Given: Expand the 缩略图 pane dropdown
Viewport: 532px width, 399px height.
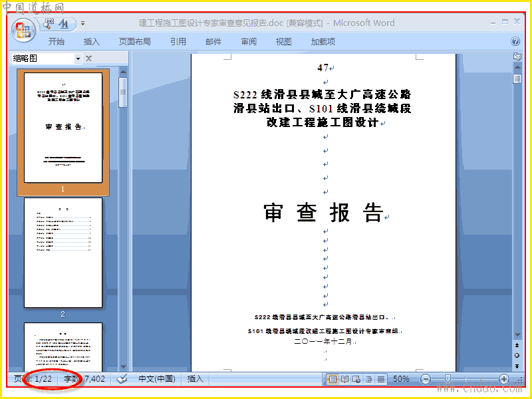Looking at the screenshot, I should click(78, 59).
